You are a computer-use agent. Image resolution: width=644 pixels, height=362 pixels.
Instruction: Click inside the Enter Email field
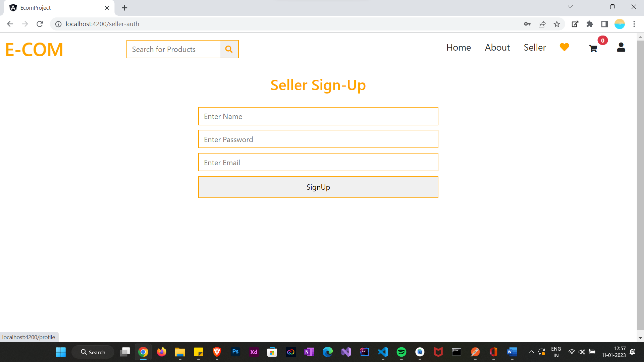point(318,162)
